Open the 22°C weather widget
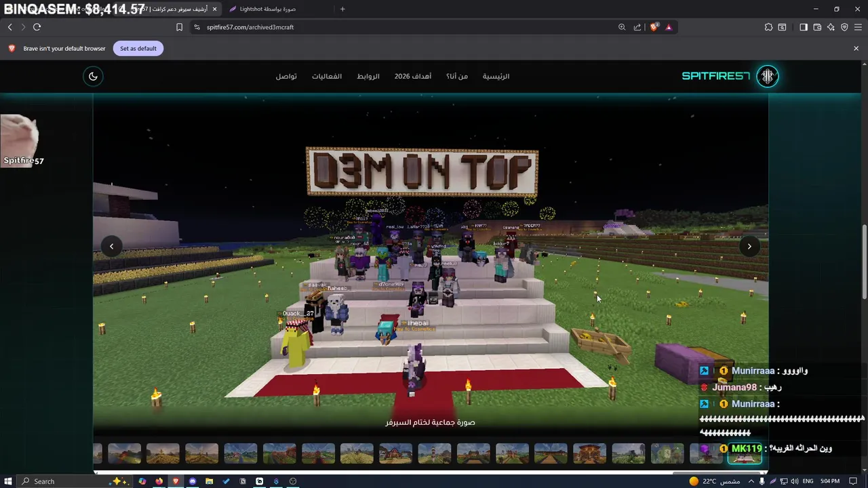The height and width of the screenshot is (488, 868). (714, 481)
